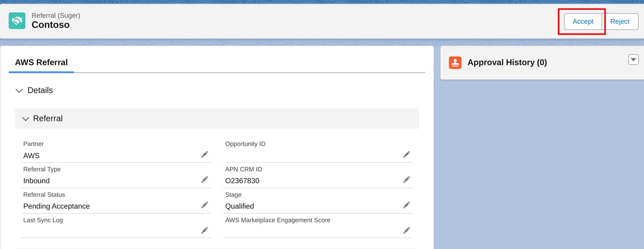Click the Accept button

coord(583,21)
